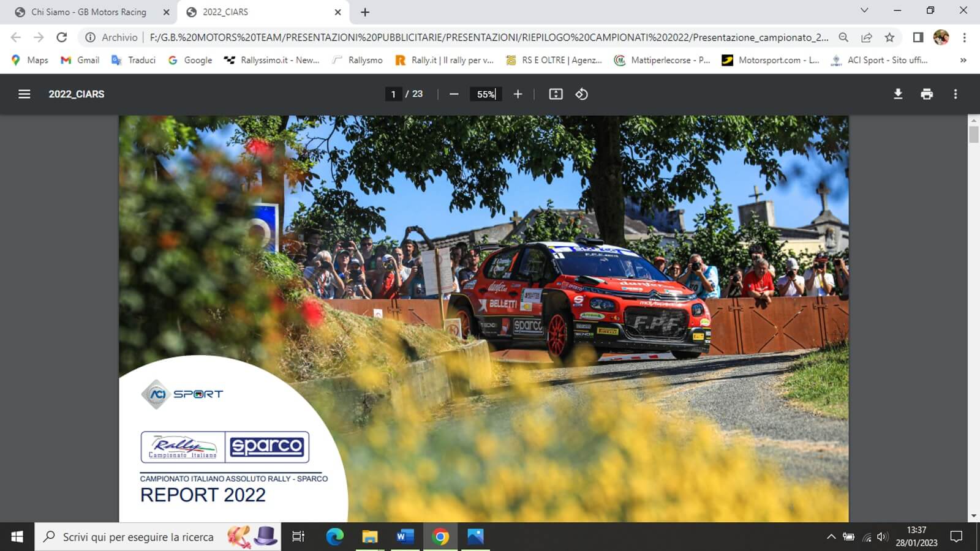Rotate the PDF counterclockwise
Screen dimensions: 980x551
tap(582, 94)
